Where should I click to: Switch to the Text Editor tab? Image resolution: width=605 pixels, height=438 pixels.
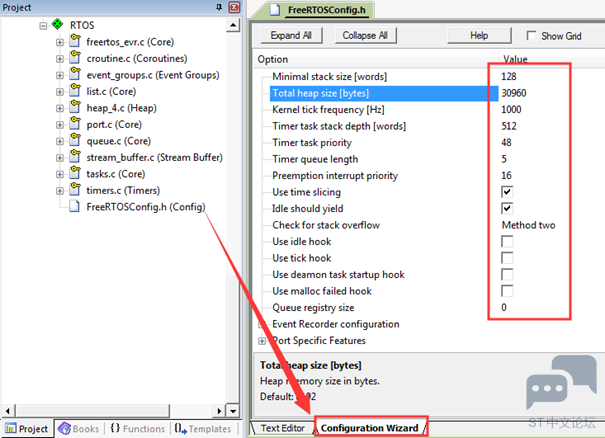coord(282,428)
